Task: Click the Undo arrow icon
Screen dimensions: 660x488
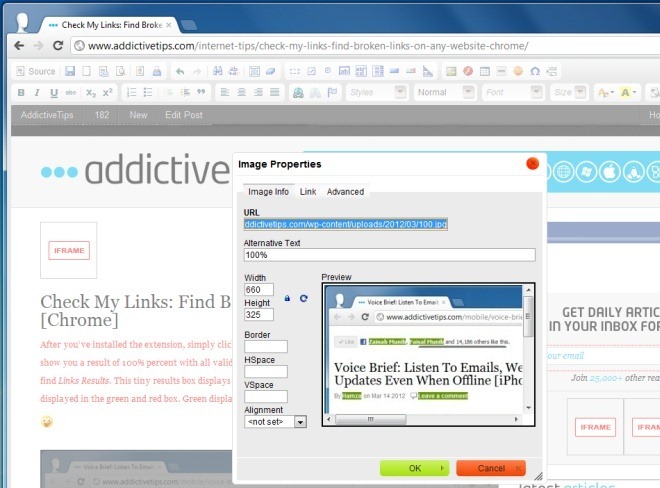Action: click(180, 72)
